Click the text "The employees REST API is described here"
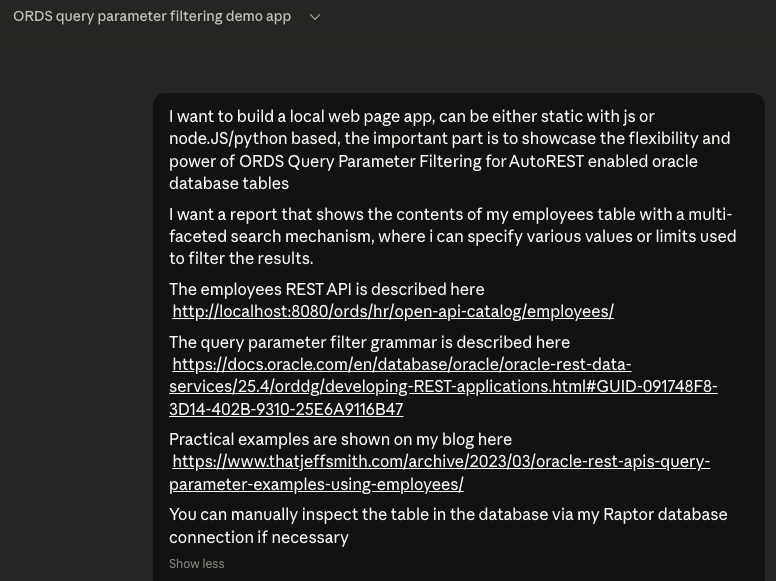The image size is (776, 581). 326,289
